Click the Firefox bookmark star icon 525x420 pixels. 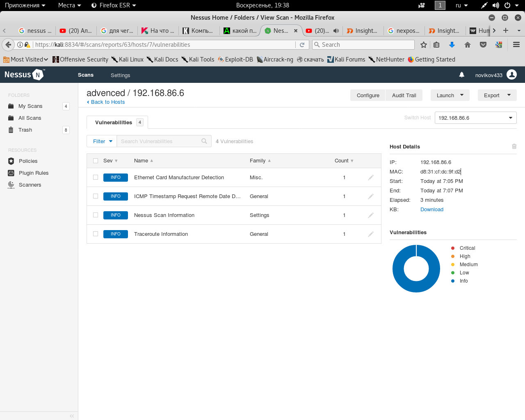424,45
